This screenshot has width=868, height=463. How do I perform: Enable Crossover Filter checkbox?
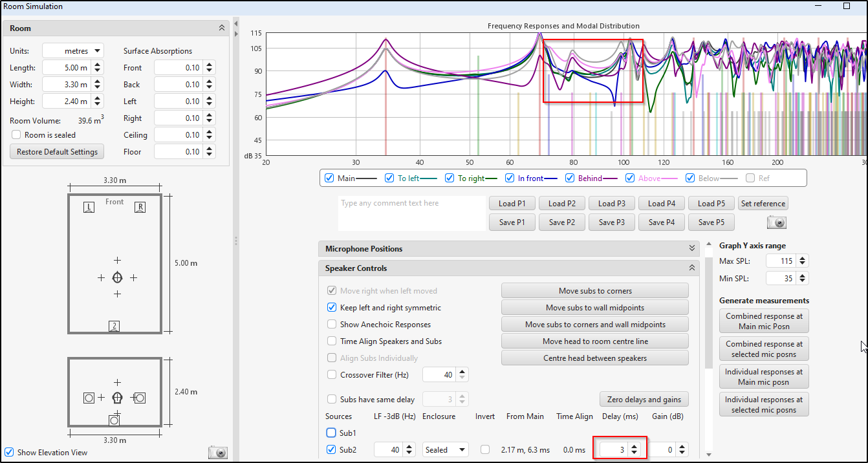point(332,374)
